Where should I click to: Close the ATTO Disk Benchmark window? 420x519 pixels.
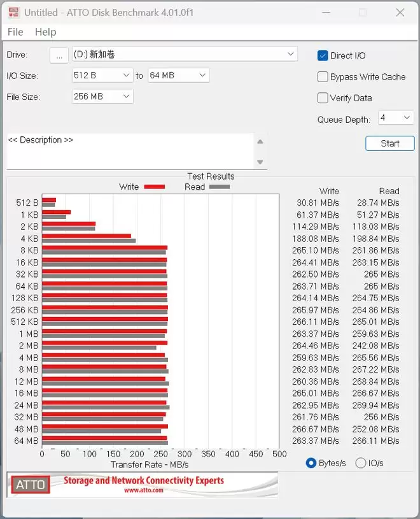point(400,12)
